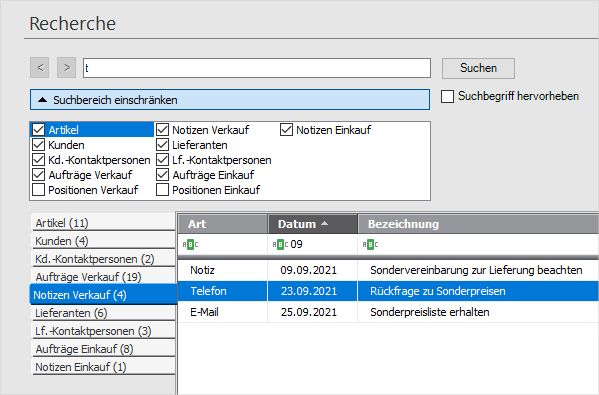Uncheck the Notizen Verkauf checkbox

(162, 130)
